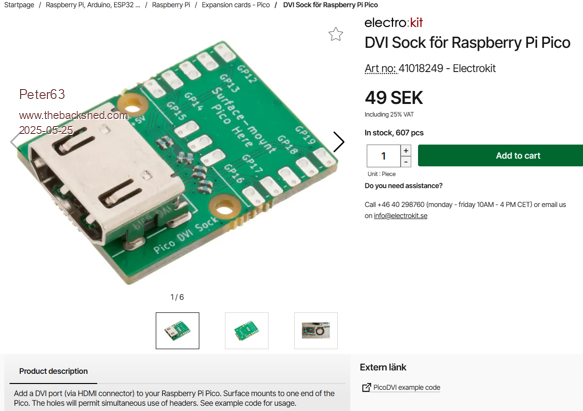The image size is (583, 411).
Task: Click the electro:kit brand logo
Action: (x=393, y=23)
